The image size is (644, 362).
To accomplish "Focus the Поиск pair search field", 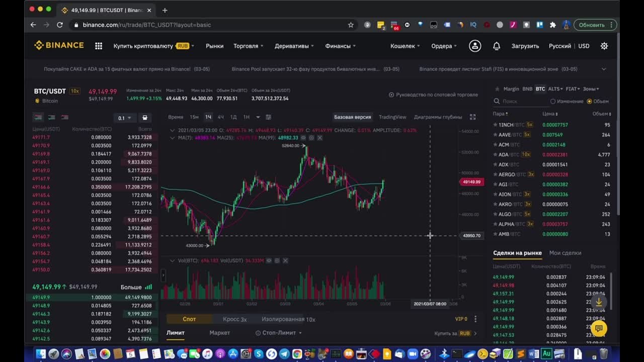I will coord(521,102).
